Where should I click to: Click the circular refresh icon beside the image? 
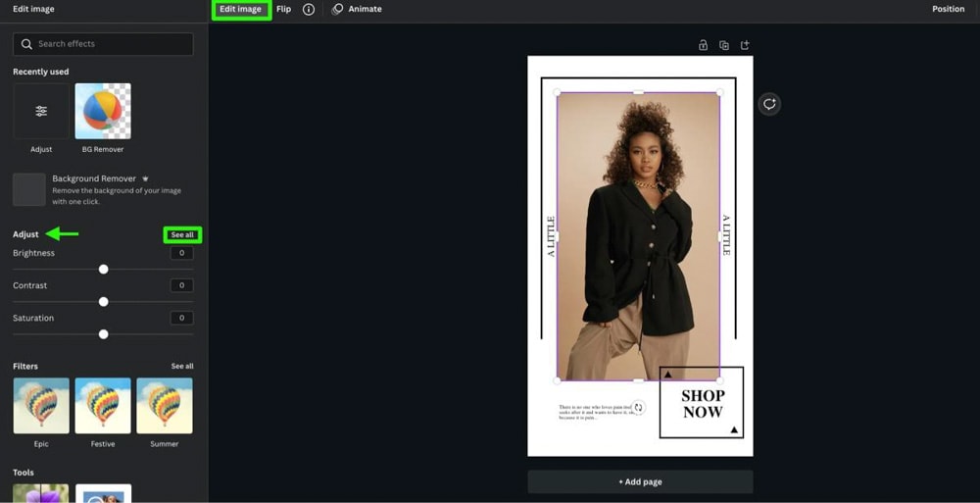pos(769,104)
